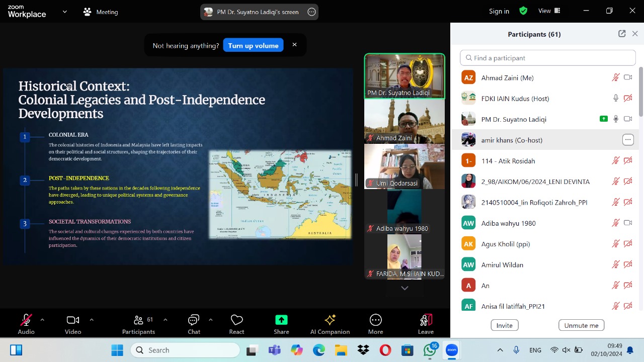Viewport: 644px width, 362px height.
Task: Open Windows Start button
Action: coord(117,350)
